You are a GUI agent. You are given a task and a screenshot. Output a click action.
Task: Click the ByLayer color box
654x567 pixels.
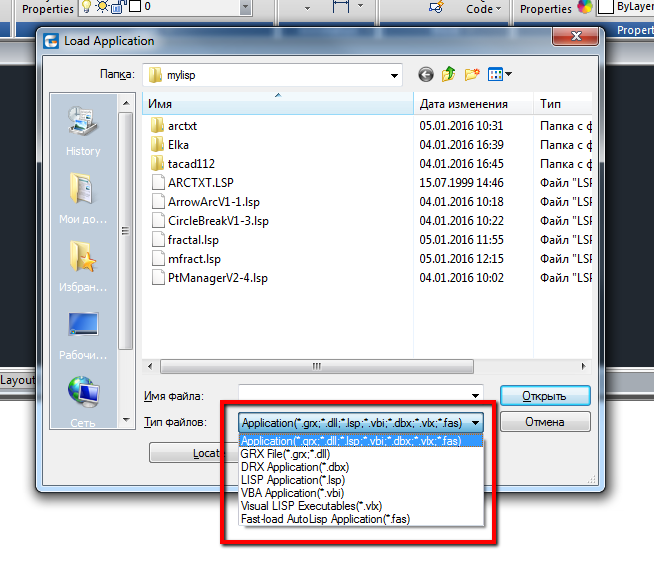click(606, 7)
